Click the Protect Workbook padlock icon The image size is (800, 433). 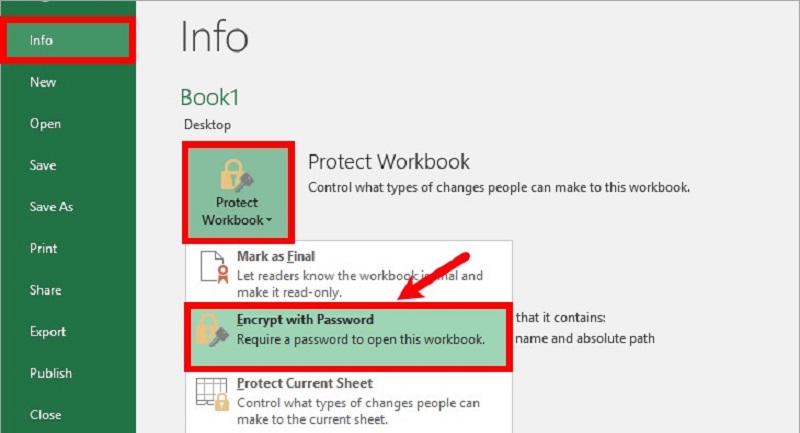(x=237, y=175)
